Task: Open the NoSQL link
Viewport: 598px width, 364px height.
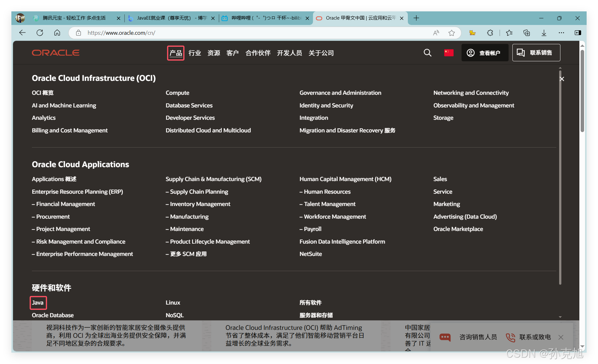Action: pos(175,315)
